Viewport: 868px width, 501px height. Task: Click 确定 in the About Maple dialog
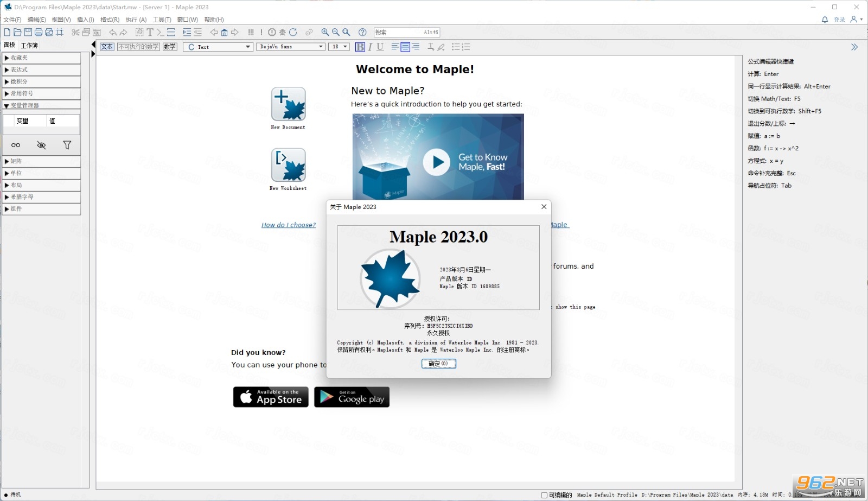[x=439, y=364]
